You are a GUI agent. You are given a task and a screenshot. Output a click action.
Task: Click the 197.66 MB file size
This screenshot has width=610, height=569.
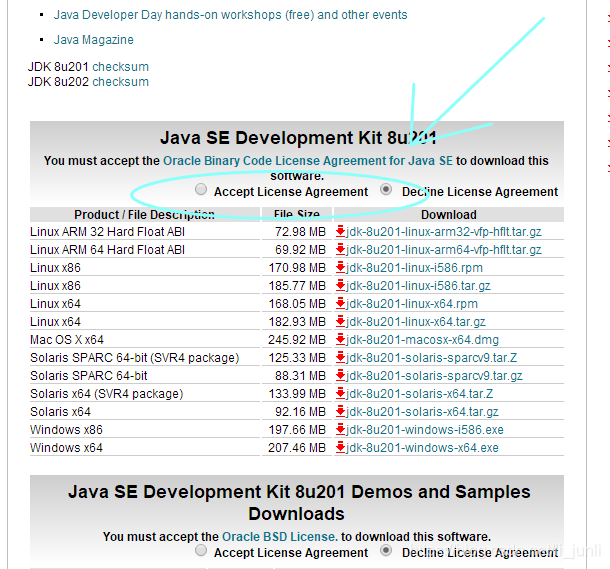click(x=296, y=430)
